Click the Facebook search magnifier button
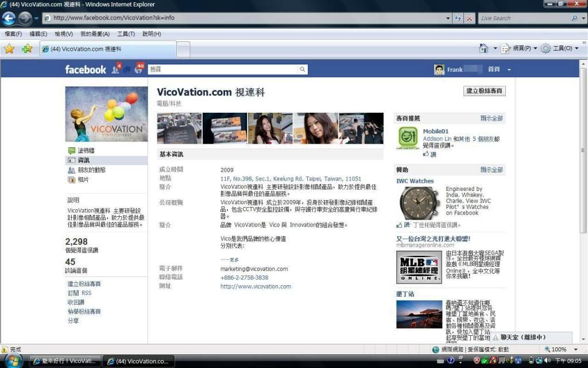Image resolution: width=588 pixels, height=368 pixels. coord(302,70)
